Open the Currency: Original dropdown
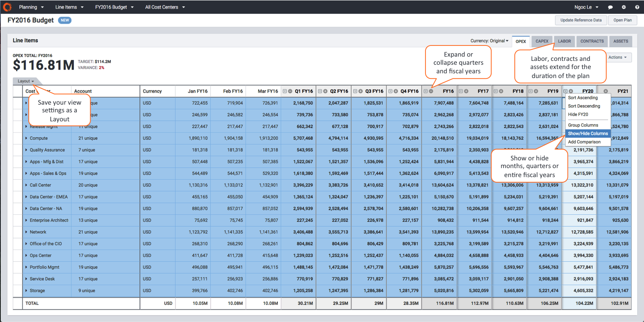The width and height of the screenshot is (644, 322). click(x=489, y=41)
